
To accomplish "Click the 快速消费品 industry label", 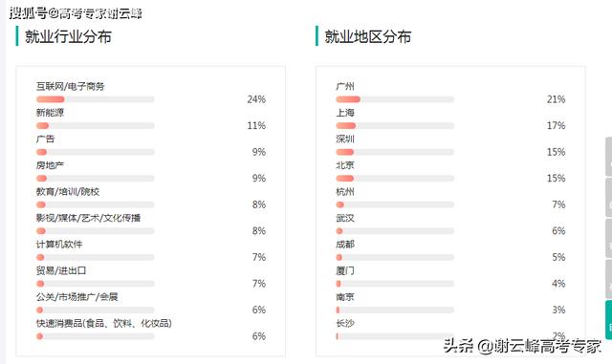I will (x=104, y=324).
